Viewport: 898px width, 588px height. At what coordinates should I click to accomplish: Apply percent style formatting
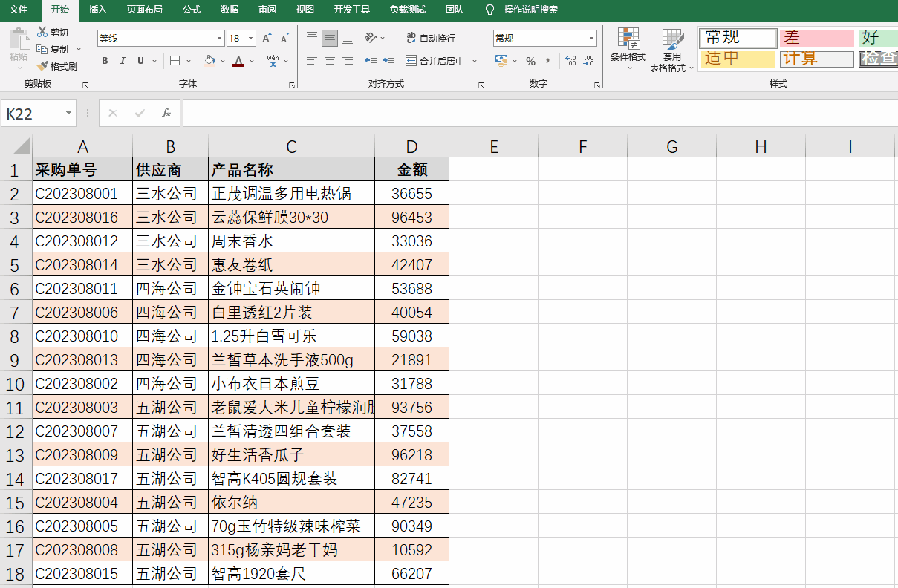pos(530,61)
